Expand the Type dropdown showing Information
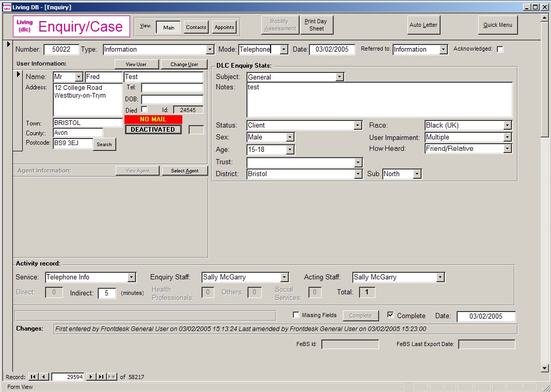The image size is (551, 392). 210,50
